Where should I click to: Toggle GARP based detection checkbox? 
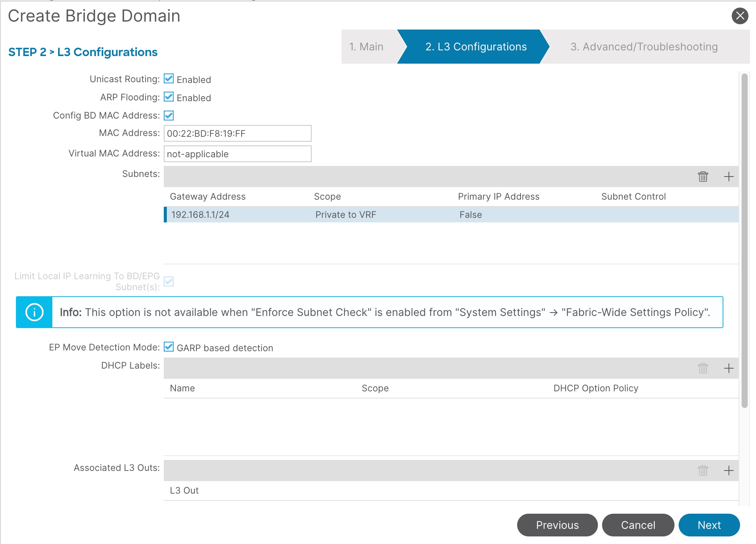click(x=169, y=347)
